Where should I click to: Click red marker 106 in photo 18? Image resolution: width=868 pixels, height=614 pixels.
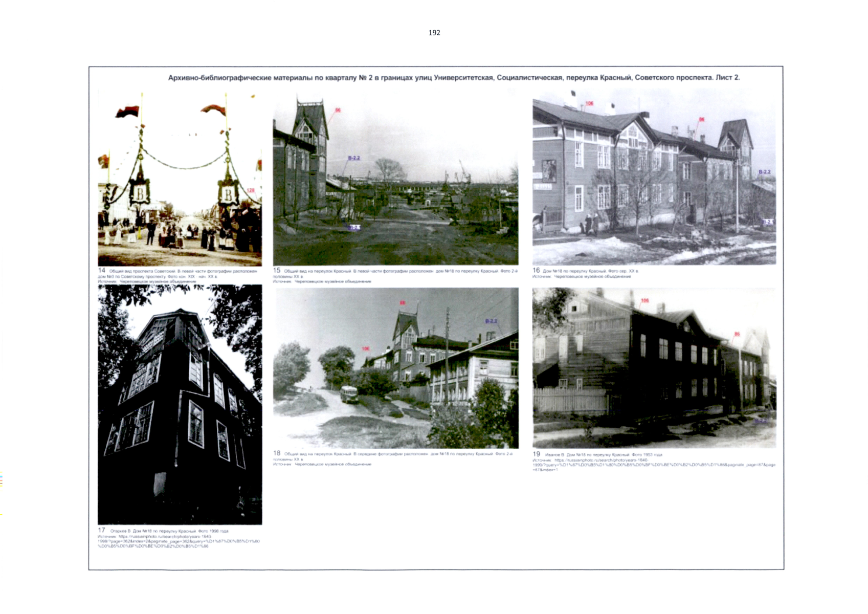coord(365,348)
